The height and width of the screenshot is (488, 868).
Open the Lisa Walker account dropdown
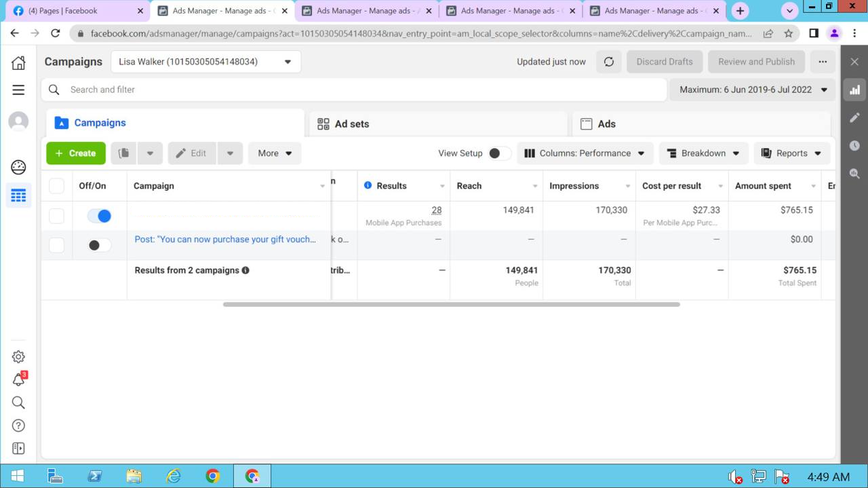[x=205, y=62]
